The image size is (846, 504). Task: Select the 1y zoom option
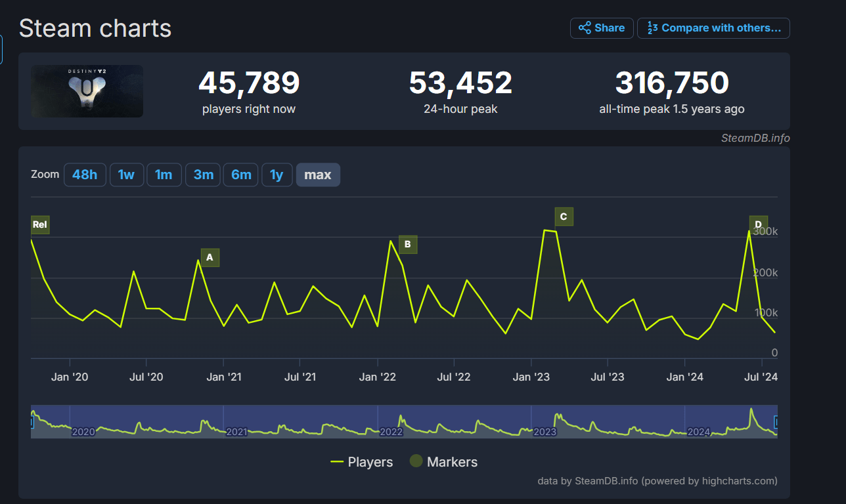click(277, 175)
